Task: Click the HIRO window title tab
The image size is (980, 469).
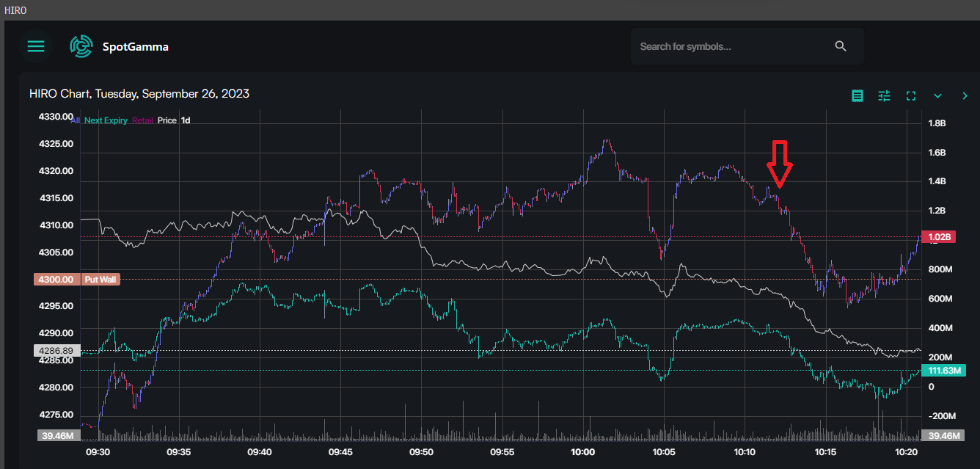Action: pyautogui.click(x=16, y=10)
